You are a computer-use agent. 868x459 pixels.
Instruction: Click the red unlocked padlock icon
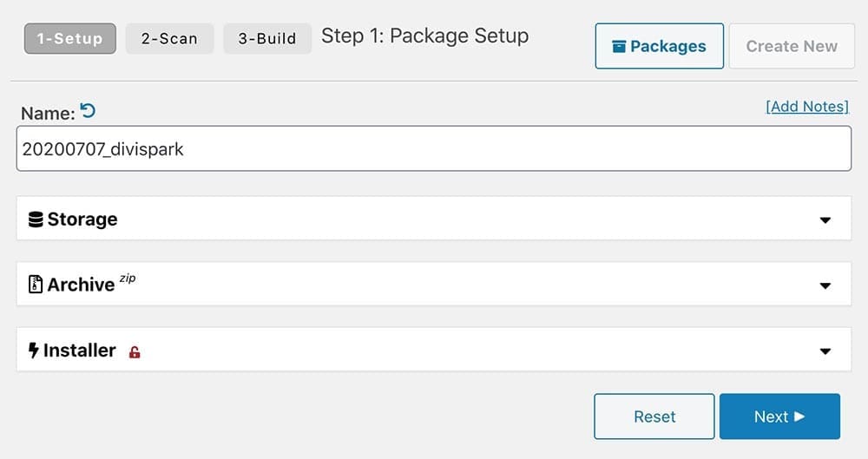(x=135, y=351)
